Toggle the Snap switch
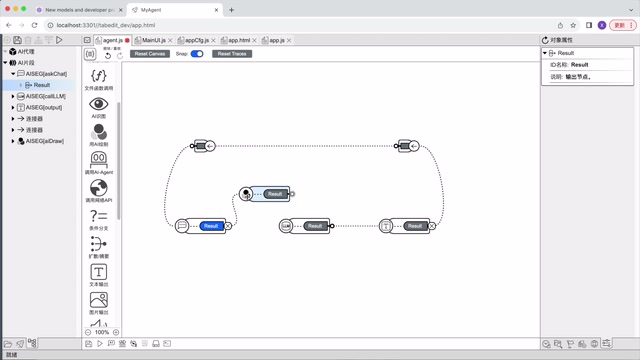Viewport: 640px width, 360px height. coord(197,54)
